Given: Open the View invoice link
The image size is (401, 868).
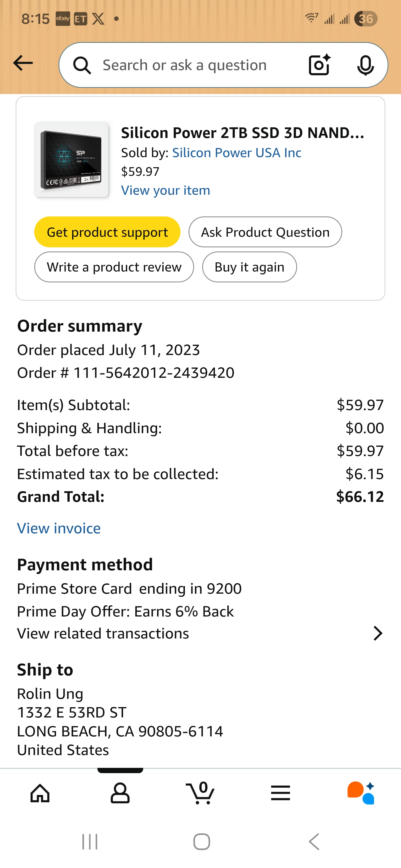Looking at the screenshot, I should point(59,528).
